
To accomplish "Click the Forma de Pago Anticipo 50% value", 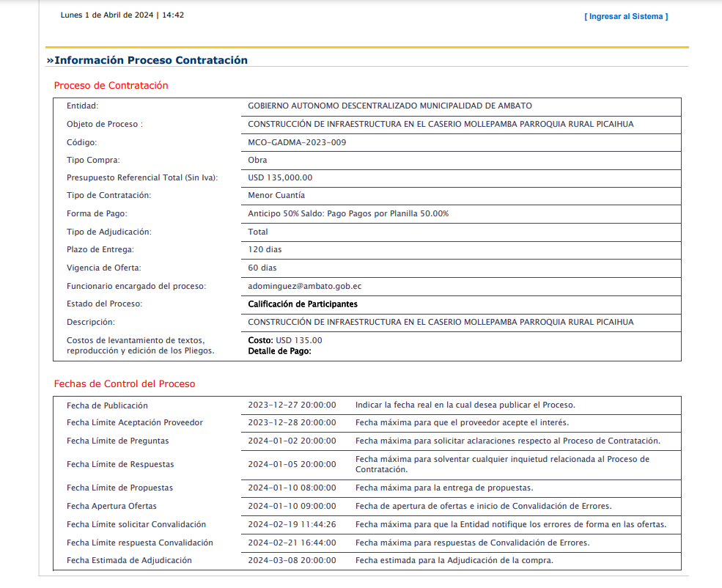I will [348, 213].
